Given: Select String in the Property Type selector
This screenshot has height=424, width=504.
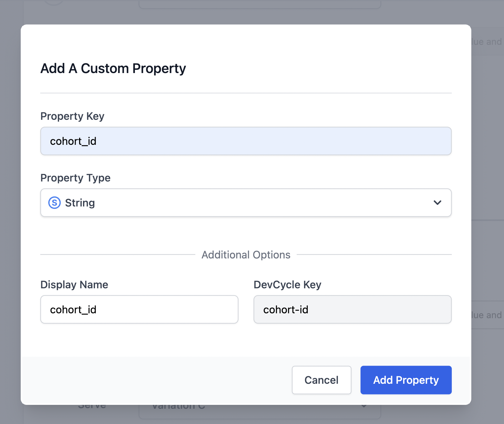Looking at the screenshot, I should pos(80,203).
